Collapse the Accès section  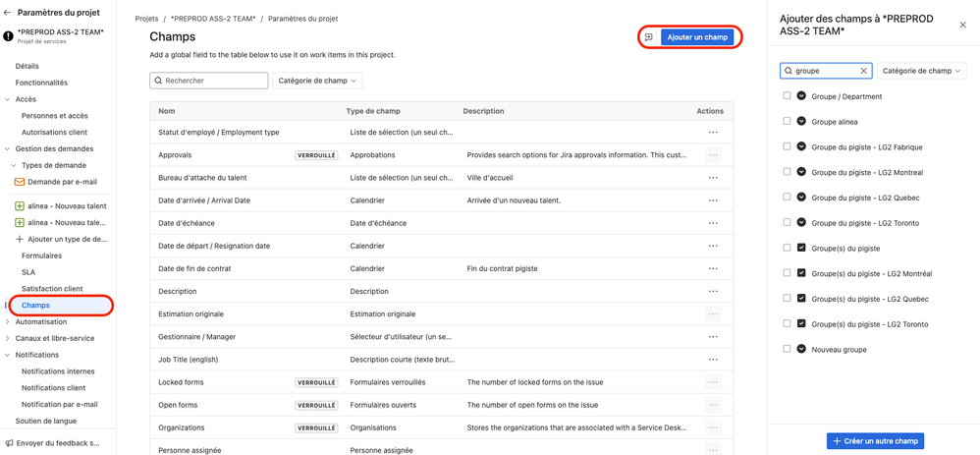click(8, 99)
